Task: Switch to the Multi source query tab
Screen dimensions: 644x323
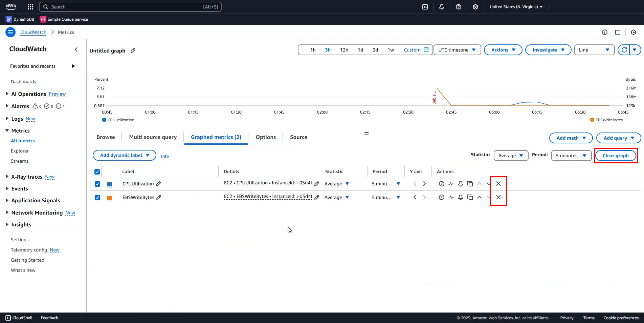Action: click(x=153, y=137)
